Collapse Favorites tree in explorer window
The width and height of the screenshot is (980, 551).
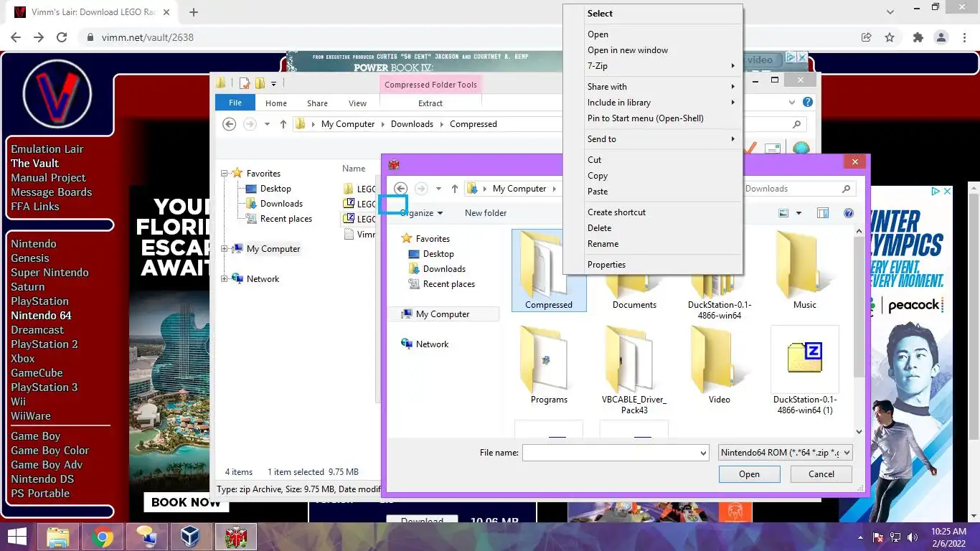pyautogui.click(x=225, y=174)
